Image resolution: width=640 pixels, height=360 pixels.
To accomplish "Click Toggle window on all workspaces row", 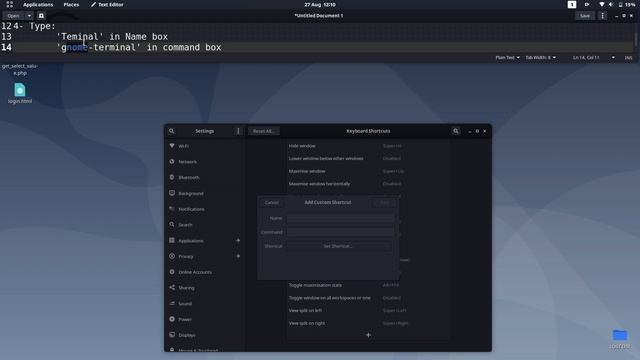I will coord(368,298).
